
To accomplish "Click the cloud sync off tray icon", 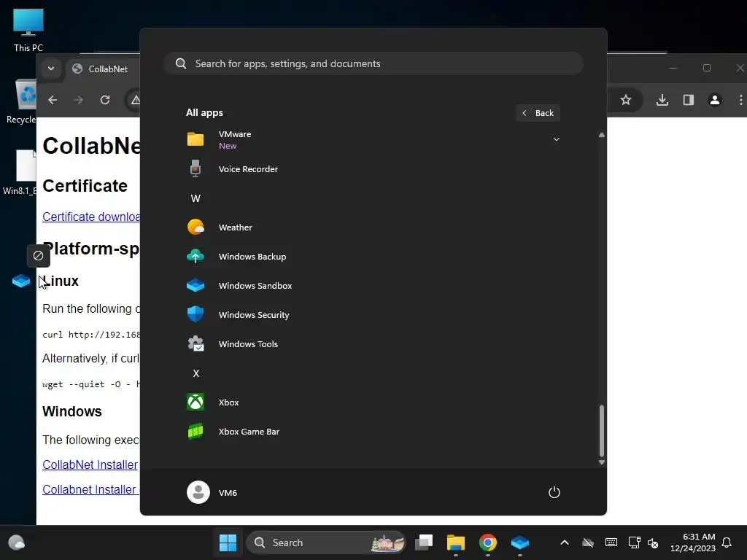I will point(588,542).
